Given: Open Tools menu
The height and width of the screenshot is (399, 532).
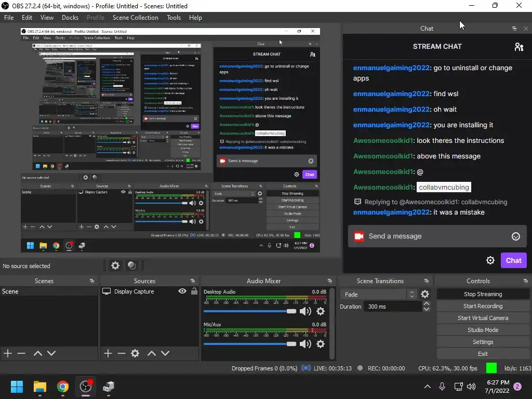Looking at the screenshot, I should [x=174, y=18].
